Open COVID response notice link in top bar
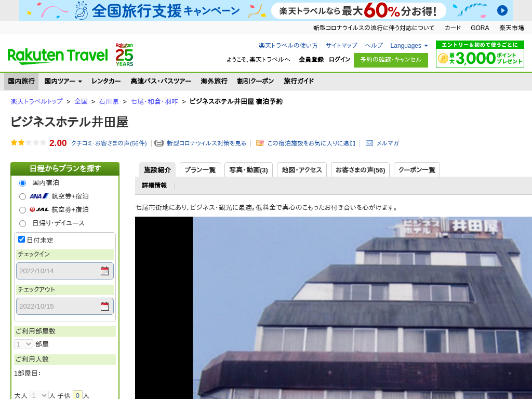 click(374, 28)
